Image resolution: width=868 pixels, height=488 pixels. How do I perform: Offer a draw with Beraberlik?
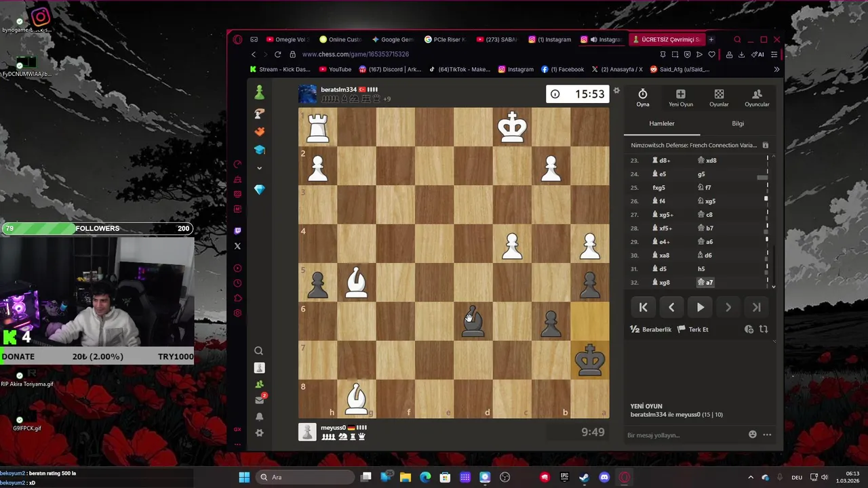tap(650, 329)
